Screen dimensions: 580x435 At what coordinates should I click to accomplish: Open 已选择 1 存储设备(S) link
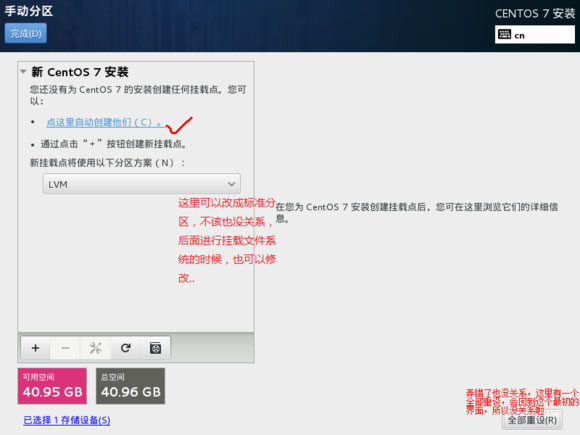pos(67,420)
